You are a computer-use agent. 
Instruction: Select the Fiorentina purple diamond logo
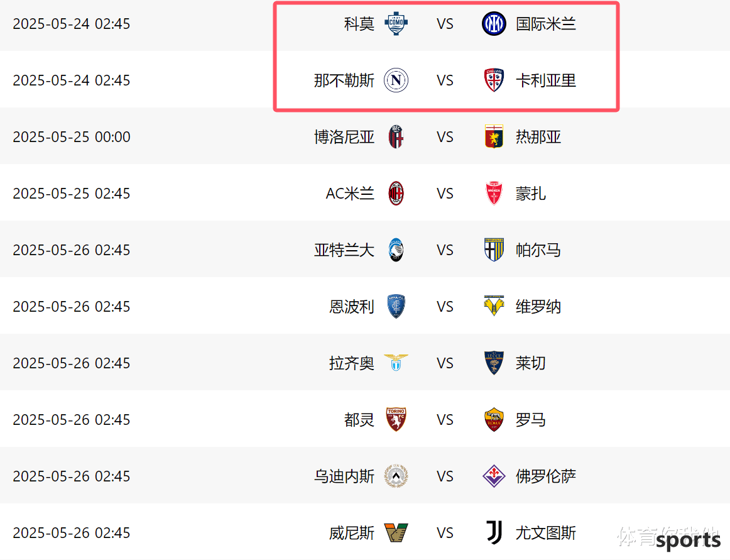(x=494, y=476)
